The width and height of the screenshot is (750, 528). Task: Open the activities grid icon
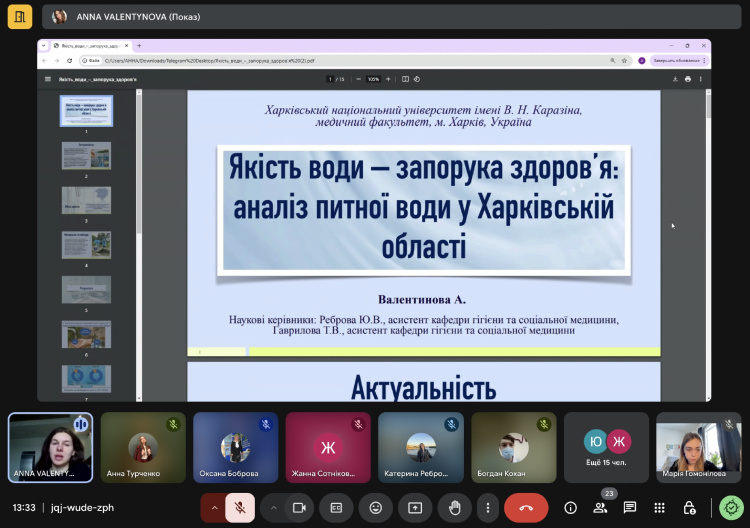tap(660, 508)
